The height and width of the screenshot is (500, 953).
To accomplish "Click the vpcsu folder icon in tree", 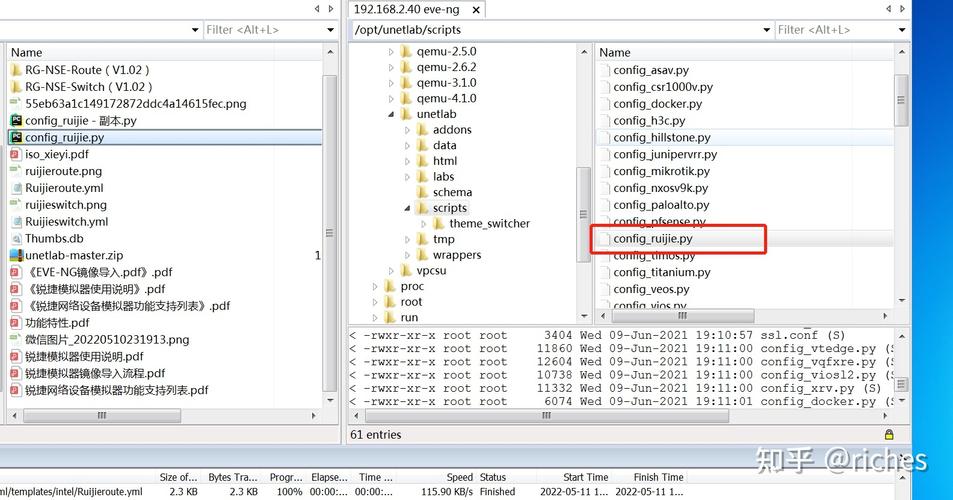I will (407, 270).
